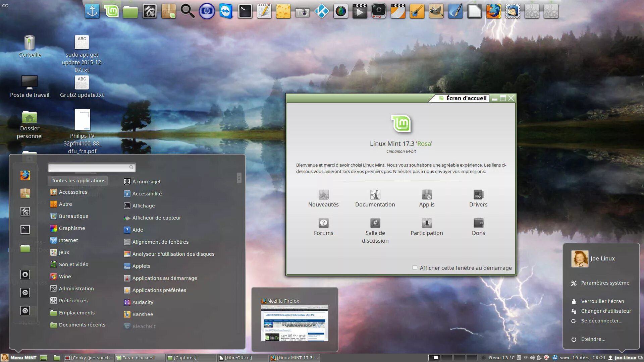644x362 pixels.
Task: Launch Banshee from the application list
Action: [x=139, y=314]
